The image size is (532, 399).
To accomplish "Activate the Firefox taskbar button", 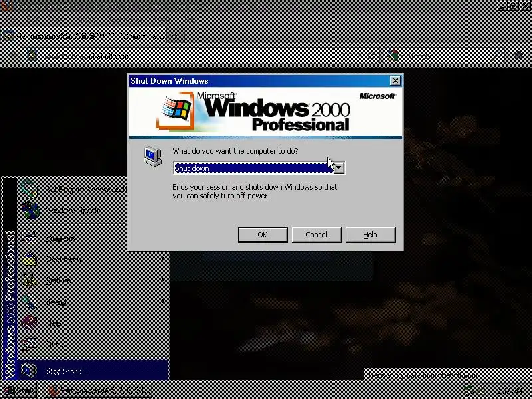I will click(x=99, y=390).
